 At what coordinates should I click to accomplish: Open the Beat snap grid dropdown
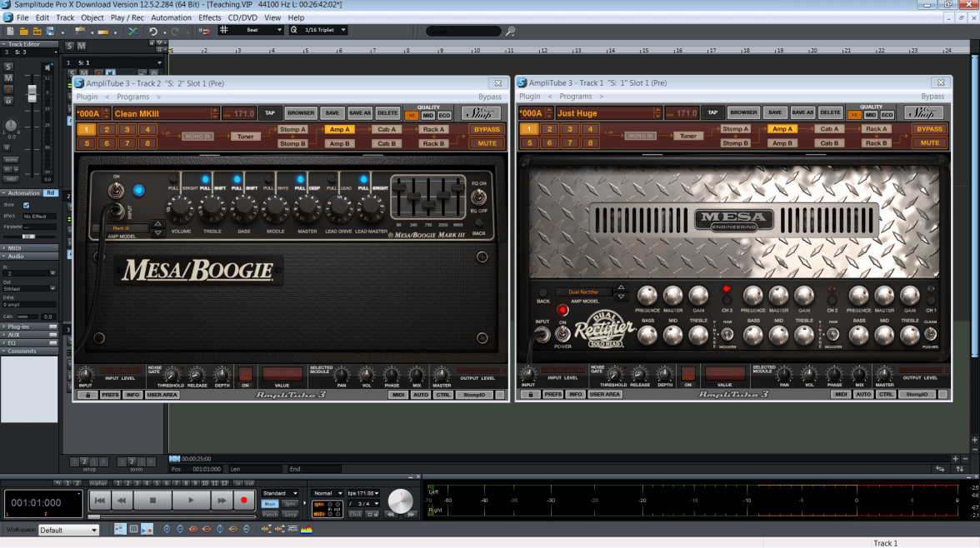[x=251, y=31]
